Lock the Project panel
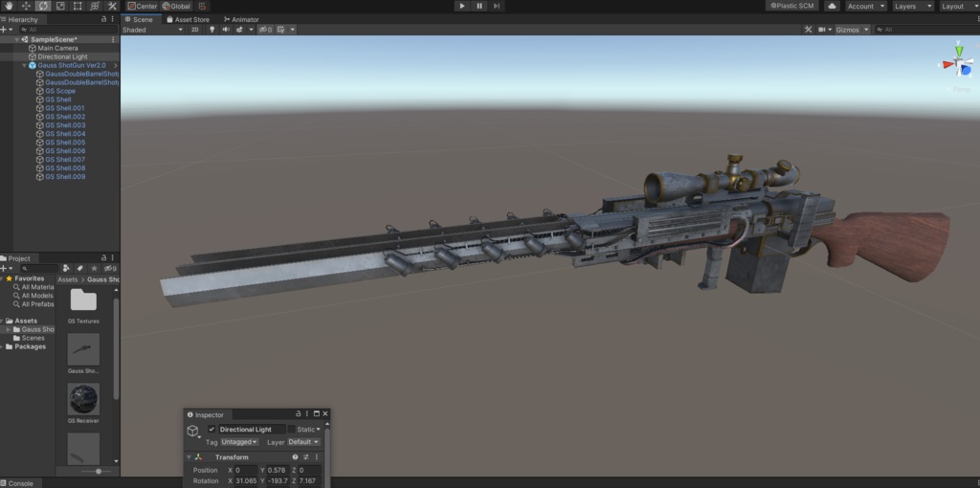Image resolution: width=980 pixels, height=488 pixels. click(x=103, y=257)
